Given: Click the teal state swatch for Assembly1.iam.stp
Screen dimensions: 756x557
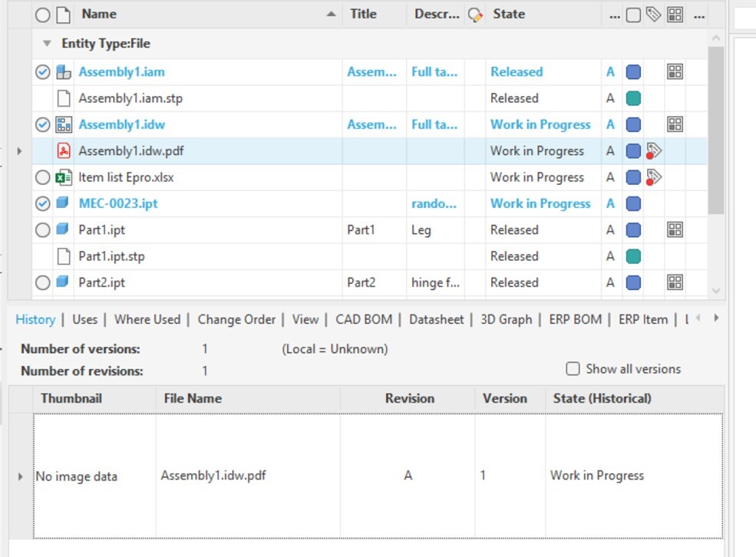Looking at the screenshot, I should coord(632,97).
